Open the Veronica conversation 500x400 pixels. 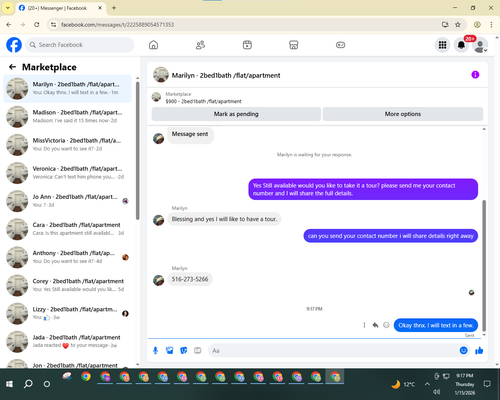(x=67, y=173)
